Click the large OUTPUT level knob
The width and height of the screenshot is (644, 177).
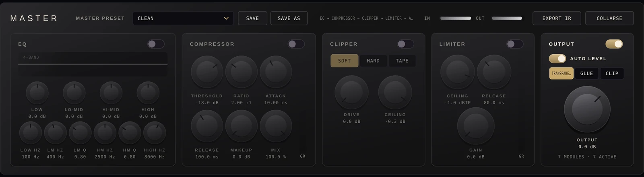coord(587,109)
